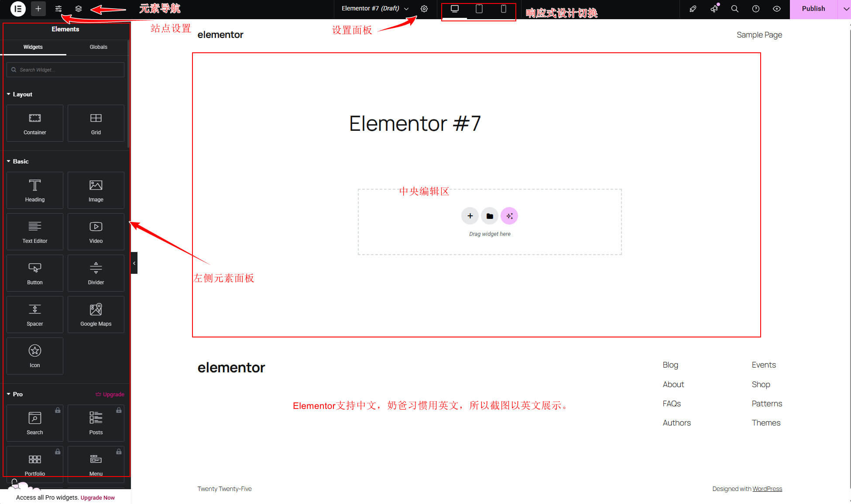The image size is (851, 504).
Task: Open the structure layers icon
Action: 79,9
